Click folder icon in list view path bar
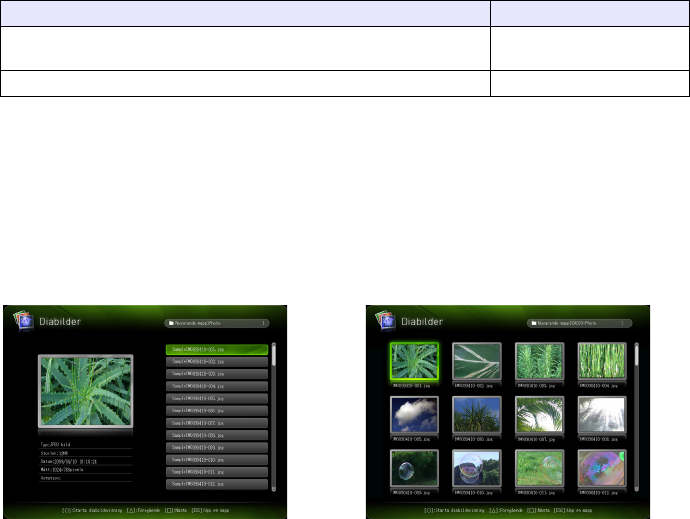690x519 pixels. 171,323
